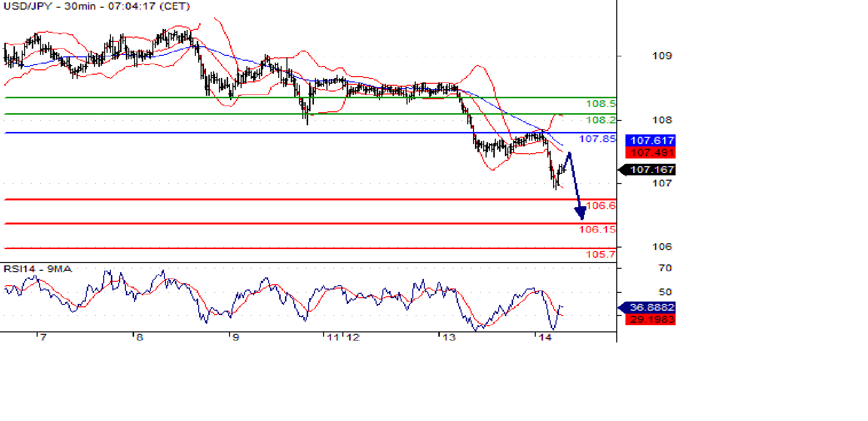Select the 108.2 resistance level label
This screenshot has width=868, height=421.
(x=601, y=119)
